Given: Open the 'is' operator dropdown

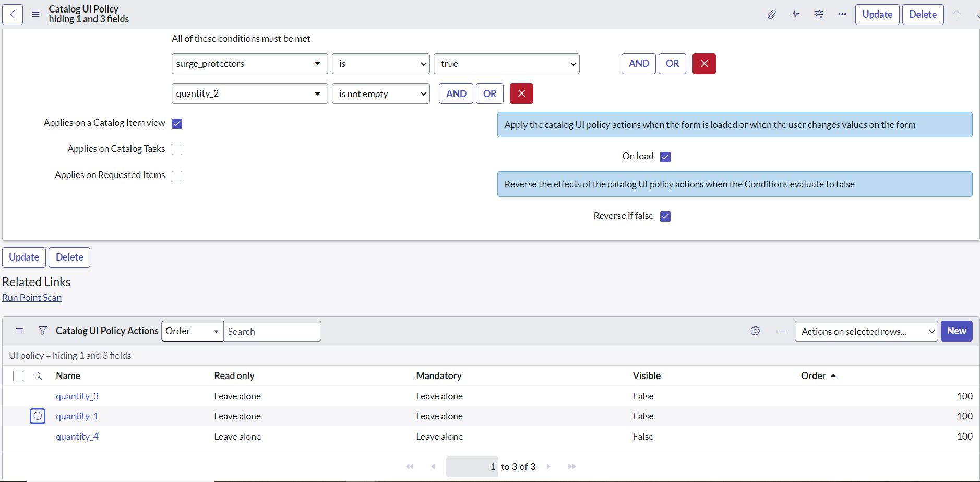Looking at the screenshot, I should [x=381, y=64].
